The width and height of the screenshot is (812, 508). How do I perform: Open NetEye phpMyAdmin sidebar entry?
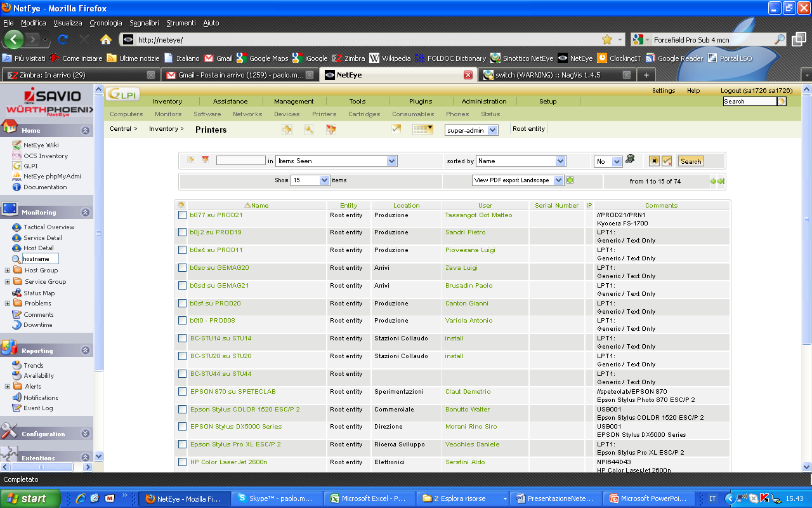52,177
